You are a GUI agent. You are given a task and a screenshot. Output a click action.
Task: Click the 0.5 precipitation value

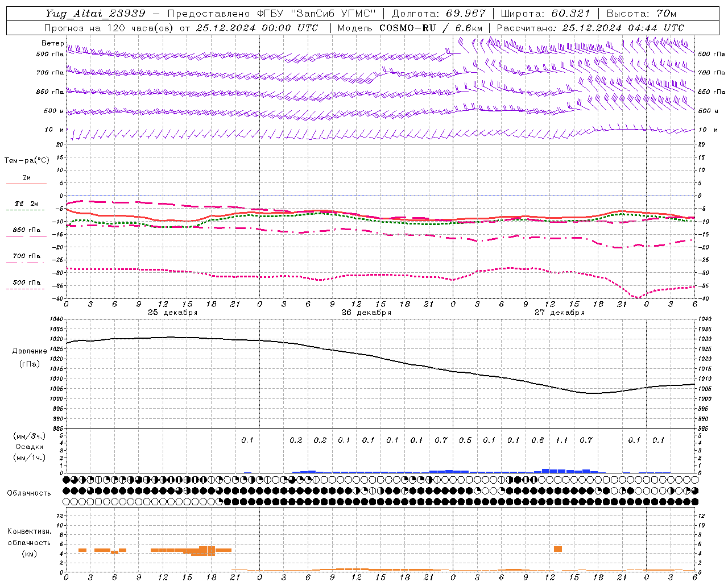pyautogui.click(x=465, y=440)
